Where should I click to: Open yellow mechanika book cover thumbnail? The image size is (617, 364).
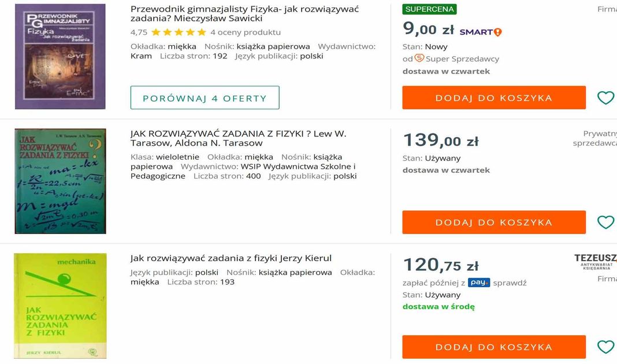coord(60,306)
